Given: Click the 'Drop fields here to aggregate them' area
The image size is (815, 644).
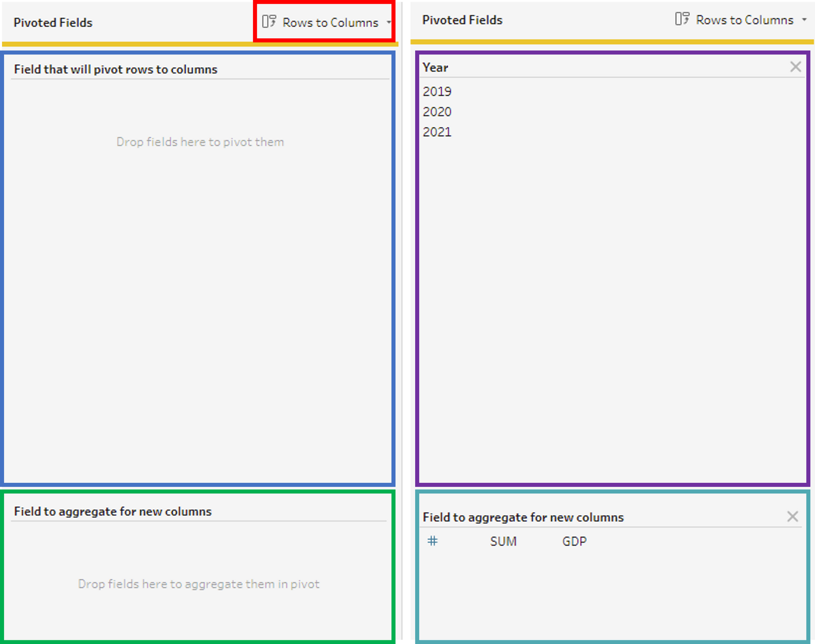Looking at the screenshot, I should click(x=198, y=584).
